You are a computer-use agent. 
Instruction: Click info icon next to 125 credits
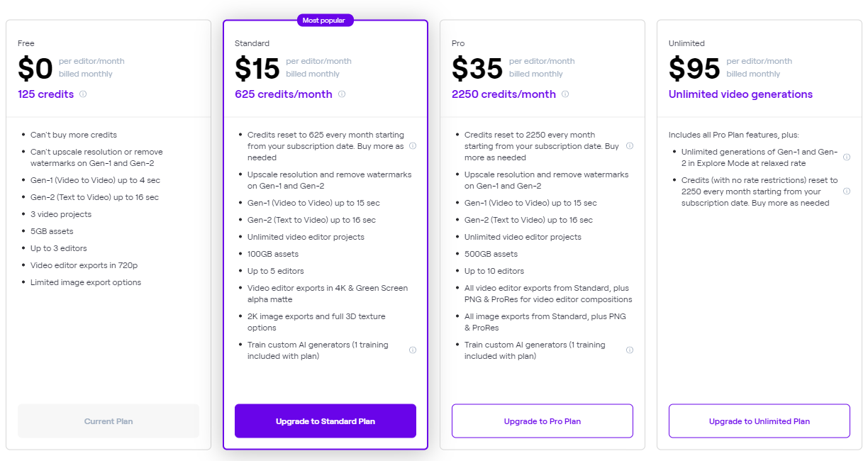83,94
